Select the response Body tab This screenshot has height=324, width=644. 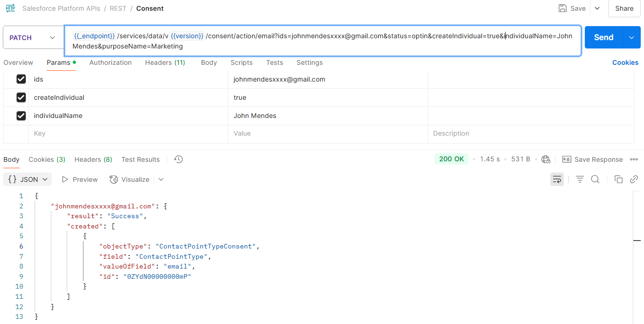coord(11,159)
